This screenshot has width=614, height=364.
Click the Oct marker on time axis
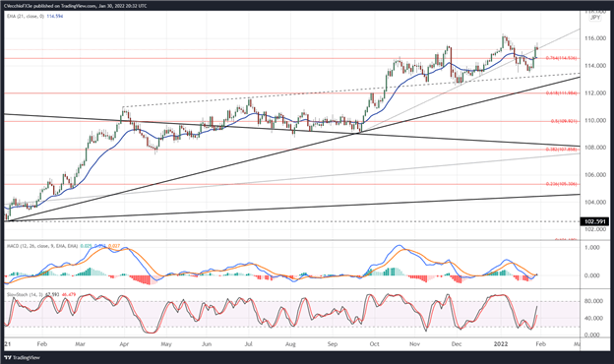coord(374,344)
